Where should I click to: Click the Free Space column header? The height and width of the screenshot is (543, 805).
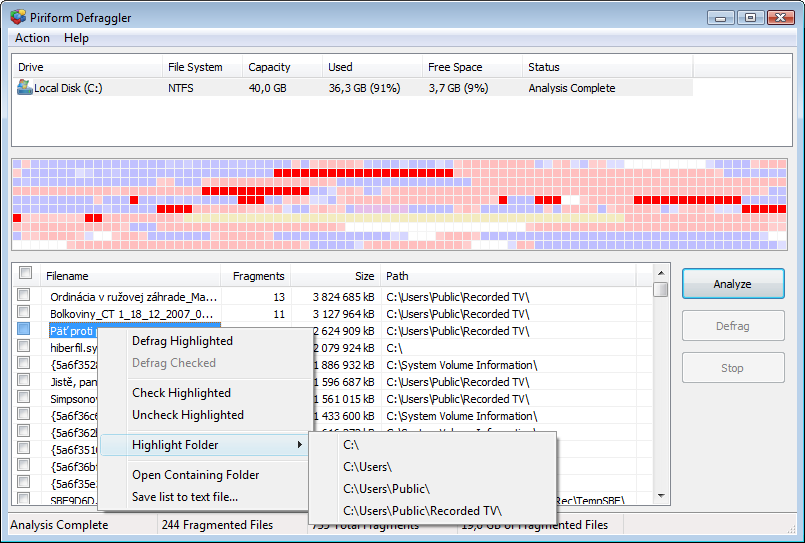click(472, 67)
